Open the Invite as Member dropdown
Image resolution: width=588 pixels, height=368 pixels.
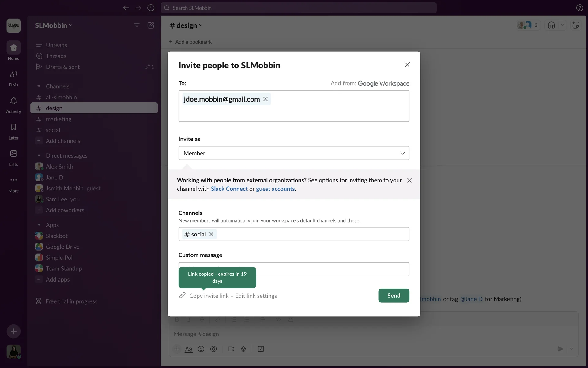[294, 153]
